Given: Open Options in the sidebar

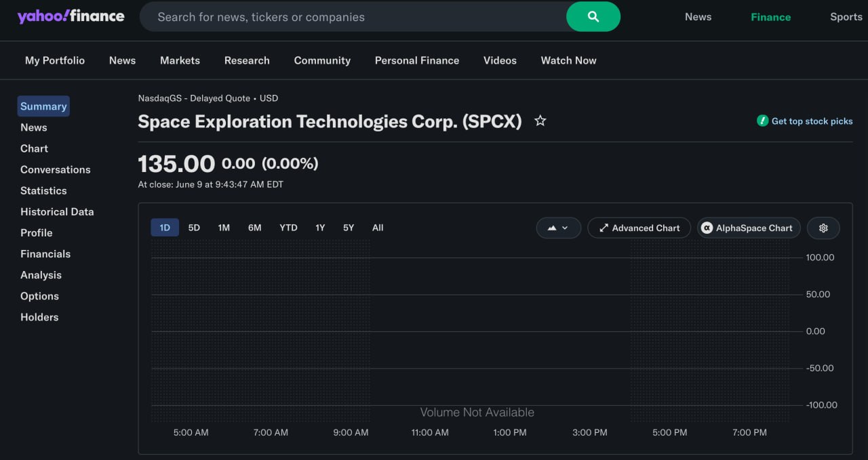Looking at the screenshot, I should pos(39,295).
